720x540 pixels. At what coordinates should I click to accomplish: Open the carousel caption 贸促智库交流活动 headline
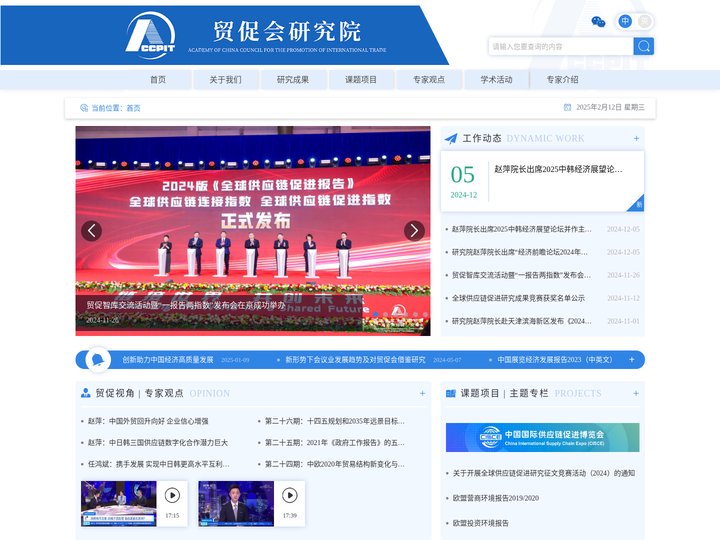coord(186,305)
